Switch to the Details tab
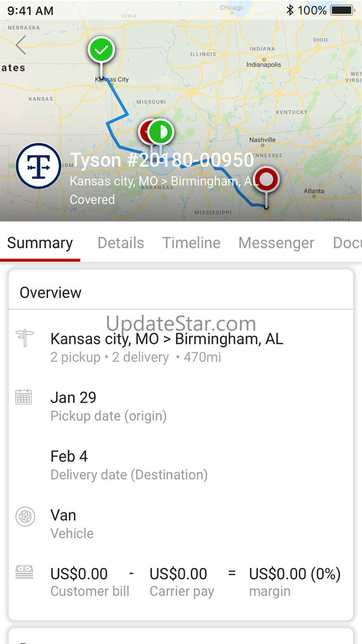Viewport: 362px width, 644px height. (121, 243)
